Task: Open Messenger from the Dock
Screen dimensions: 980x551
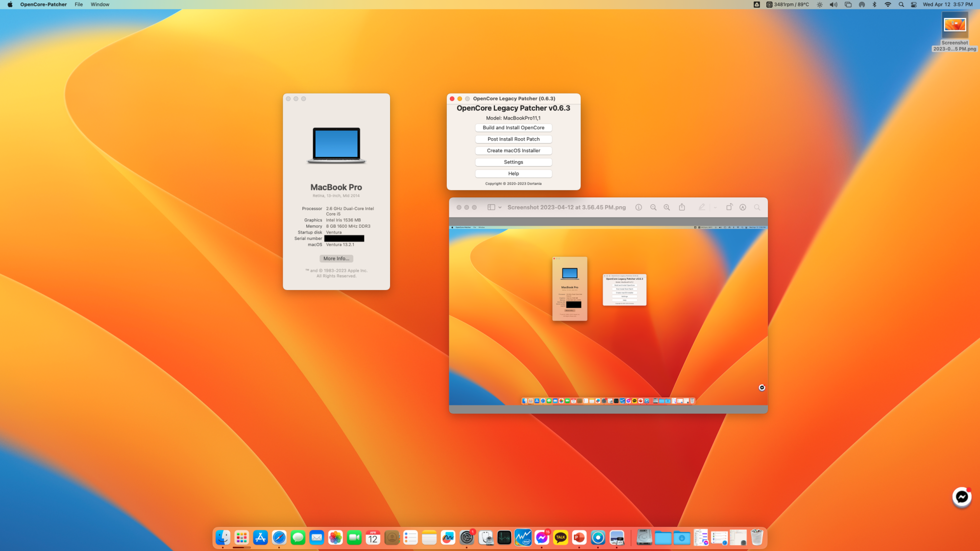Action: tap(542, 538)
